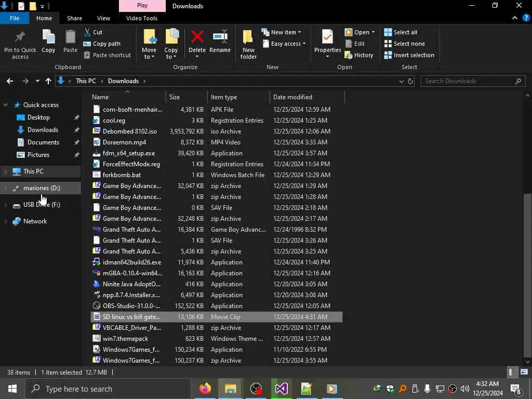Viewport: 532px width, 399px height.
Task: Select Desktop in Quick access
Action: point(38,117)
